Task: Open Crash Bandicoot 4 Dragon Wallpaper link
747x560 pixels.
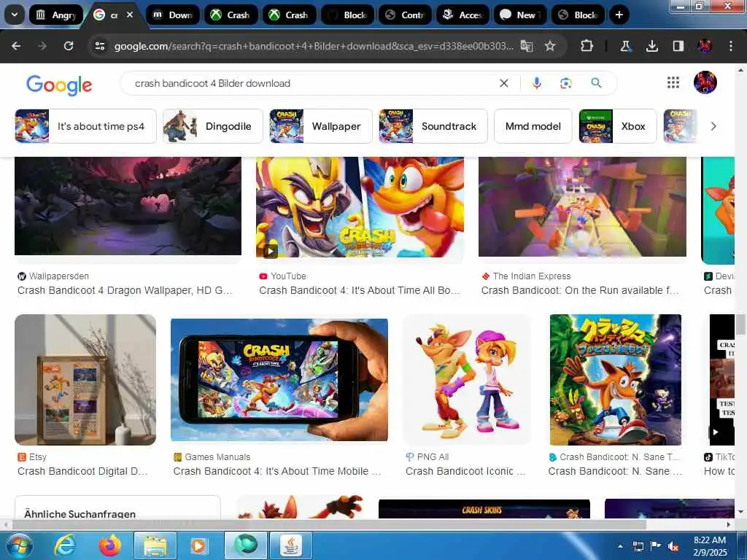Action: 125,290
